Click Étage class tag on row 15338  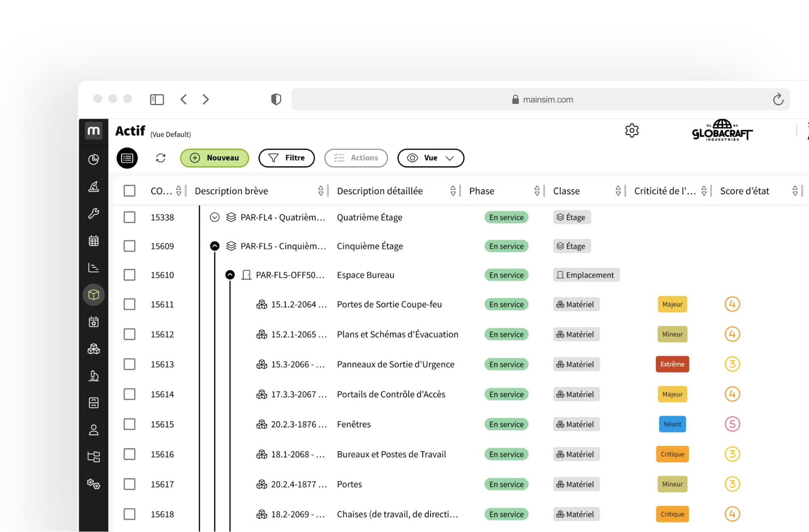(x=572, y=217)
